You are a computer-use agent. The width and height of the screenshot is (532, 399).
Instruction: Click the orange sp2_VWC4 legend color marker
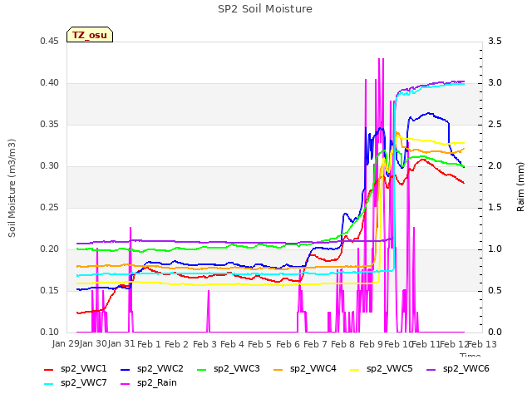tap(278, 370)
